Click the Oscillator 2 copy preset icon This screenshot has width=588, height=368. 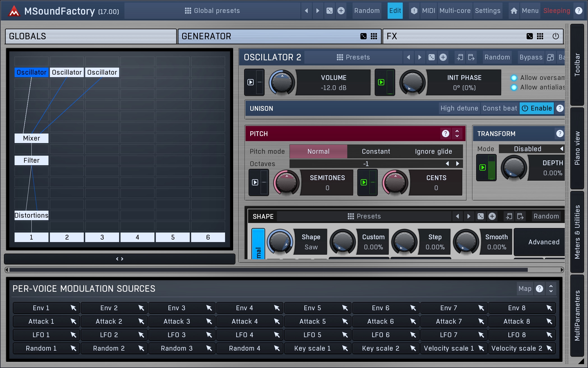pos(460,57)
